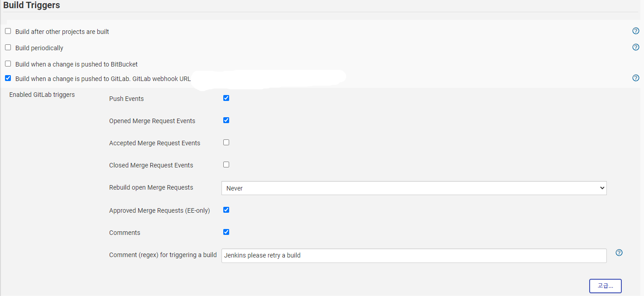Open help icon for GitLab webhook trigger

[x=636, y=78]
